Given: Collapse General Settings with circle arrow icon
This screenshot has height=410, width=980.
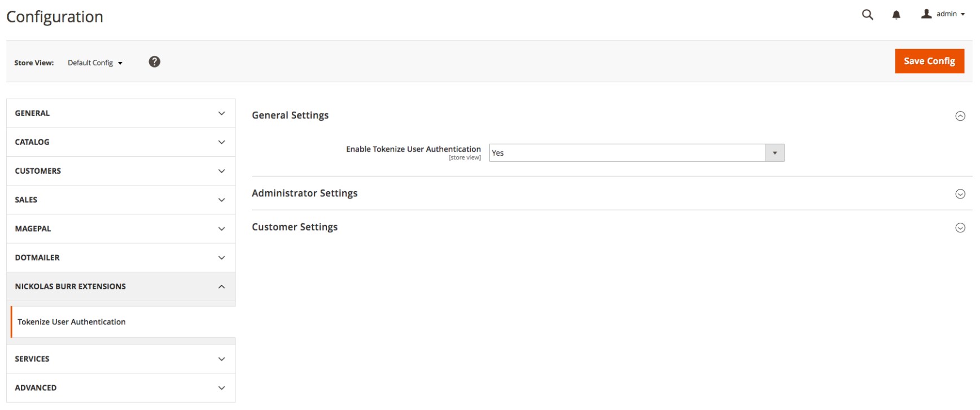Looking at the screenshot, I should point(960,116).
